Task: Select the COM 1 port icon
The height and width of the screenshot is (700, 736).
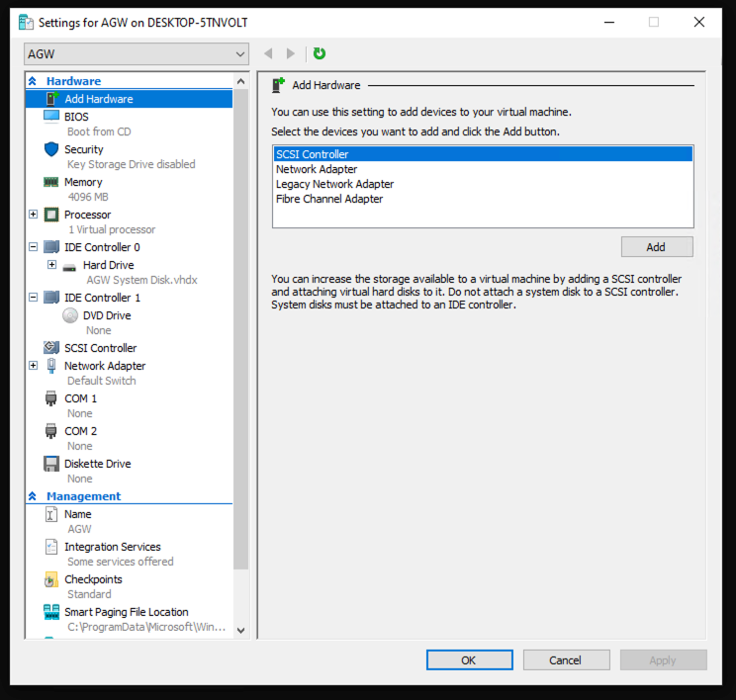Action: (51, 398)
